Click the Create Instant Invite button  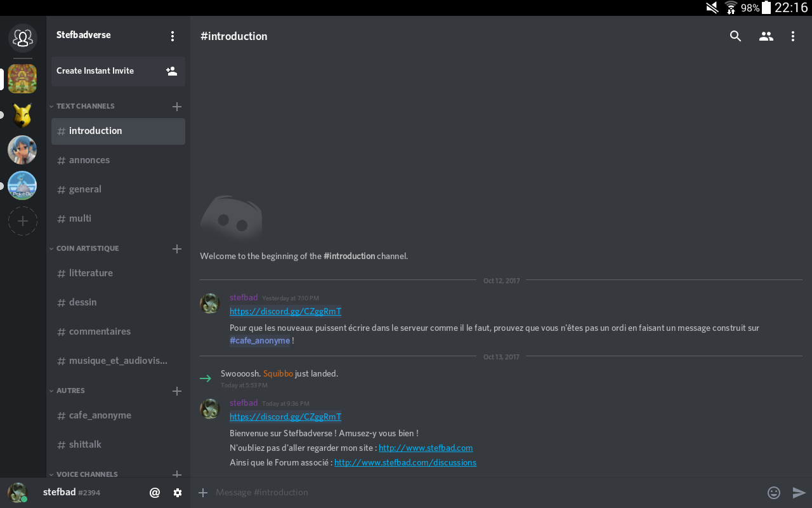pyautogui.click(x=118, y=71)
